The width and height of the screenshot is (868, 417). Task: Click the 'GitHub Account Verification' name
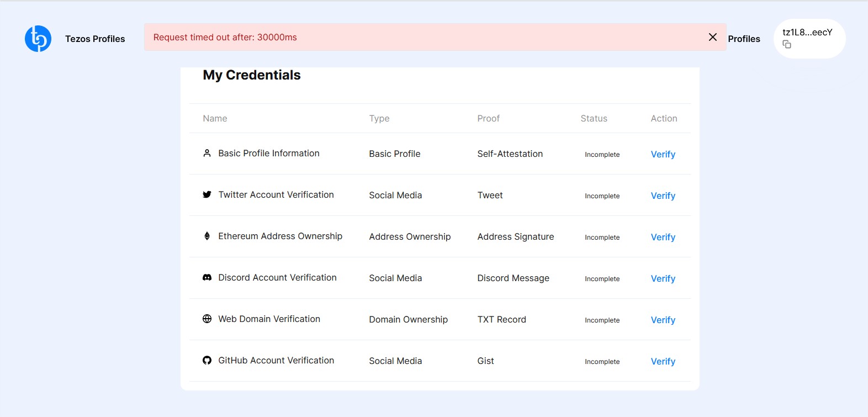click(276, 360)
